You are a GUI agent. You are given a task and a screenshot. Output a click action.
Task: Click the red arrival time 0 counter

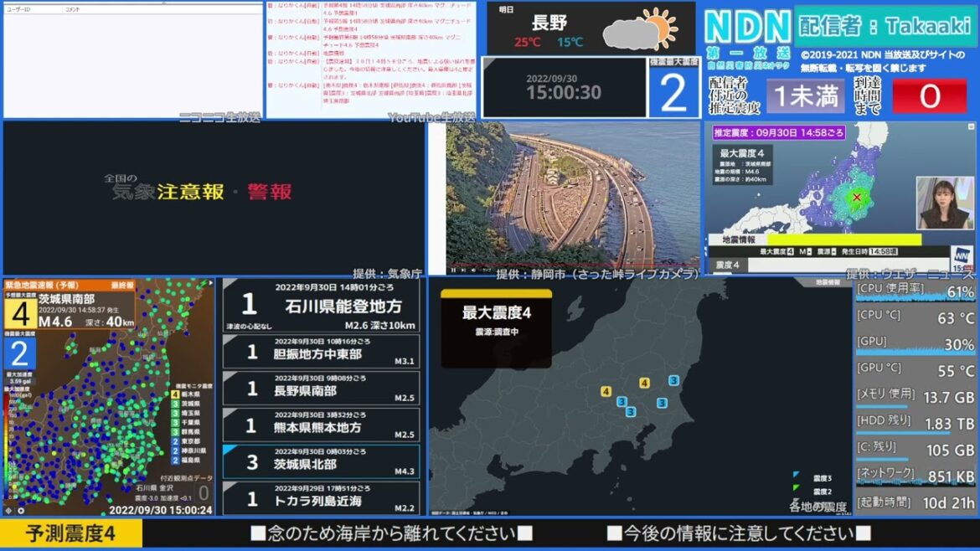pyautogui.click(x=930, y=97)
